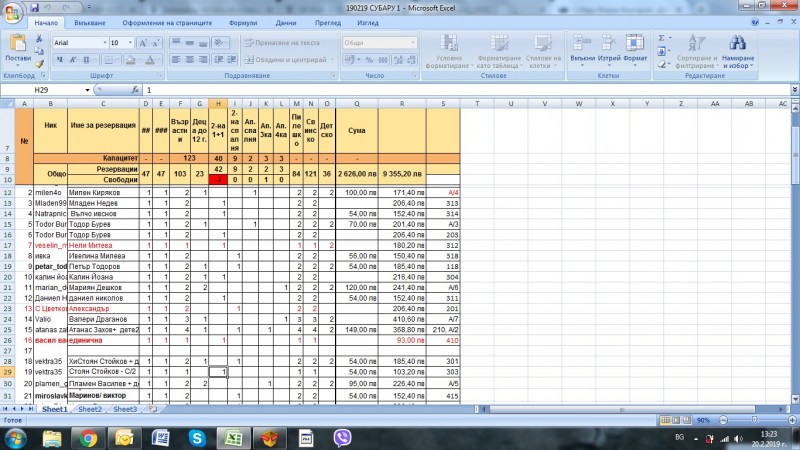Click the Cut scissors icon
The height and width of the screenshot is (450, 800).
click(39, 39)
